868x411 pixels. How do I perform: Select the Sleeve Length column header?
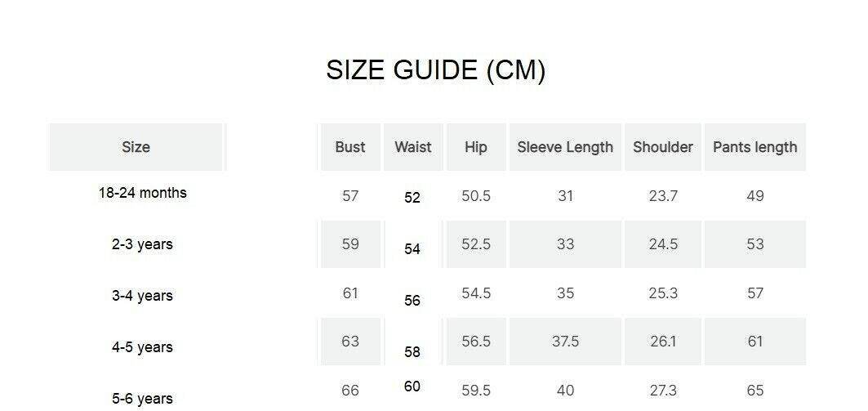pyautogui.click(x=565, y=147)
